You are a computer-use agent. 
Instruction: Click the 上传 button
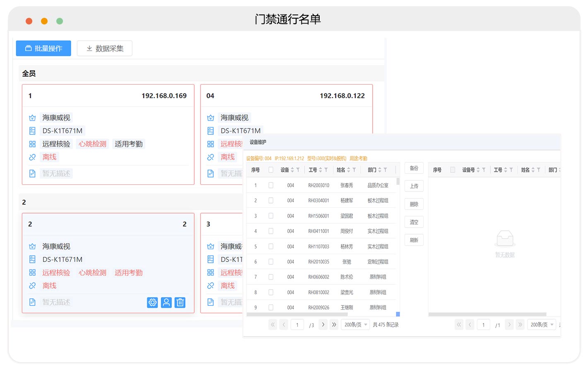414,186
